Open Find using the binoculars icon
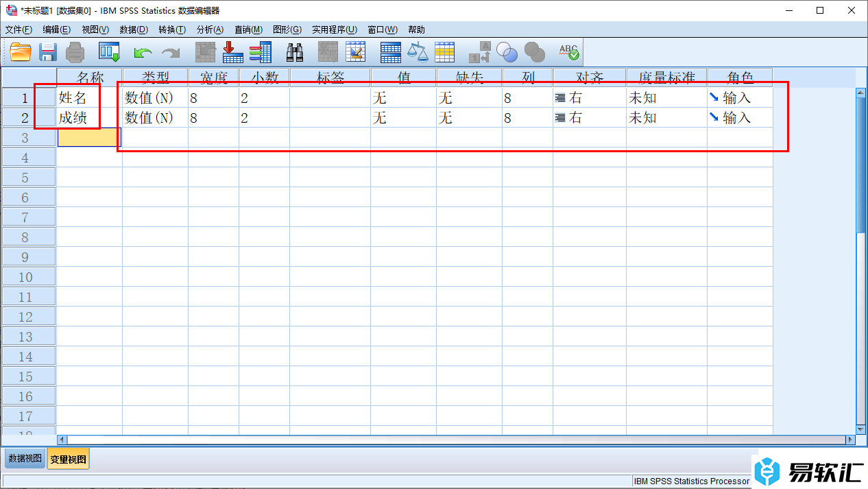The height and width of the screenshot is (489, 868). [x=295, y=52]
